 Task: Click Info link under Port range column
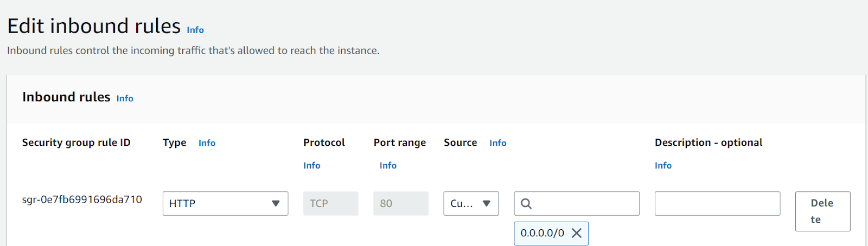tap(388, 166)
